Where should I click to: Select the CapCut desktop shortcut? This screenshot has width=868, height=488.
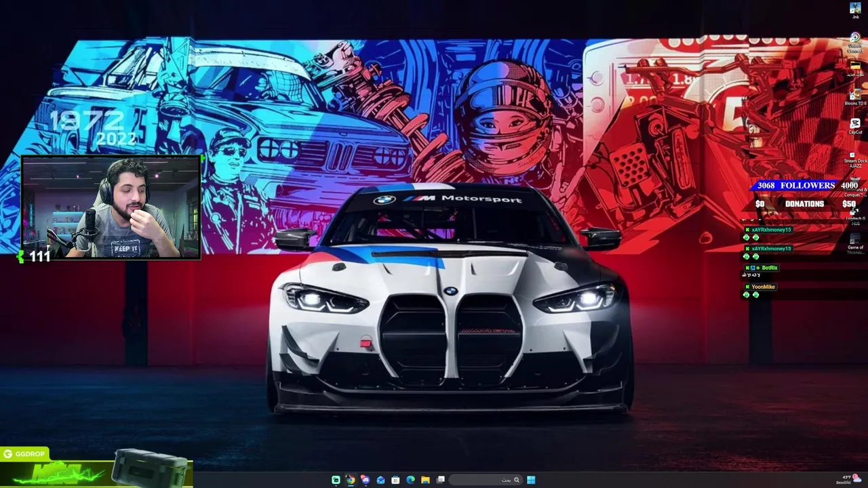[x=855, y=126]
